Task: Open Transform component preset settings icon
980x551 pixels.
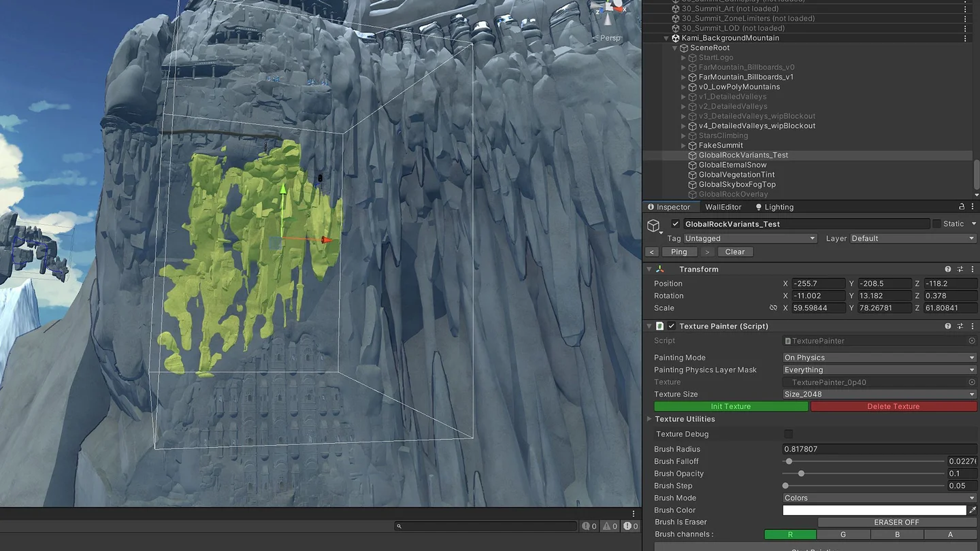Action: (x=960, y=269)
